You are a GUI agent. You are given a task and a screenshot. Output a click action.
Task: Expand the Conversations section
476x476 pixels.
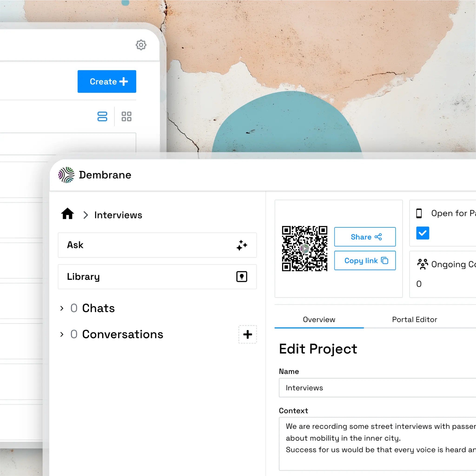[x=62, y=334]
